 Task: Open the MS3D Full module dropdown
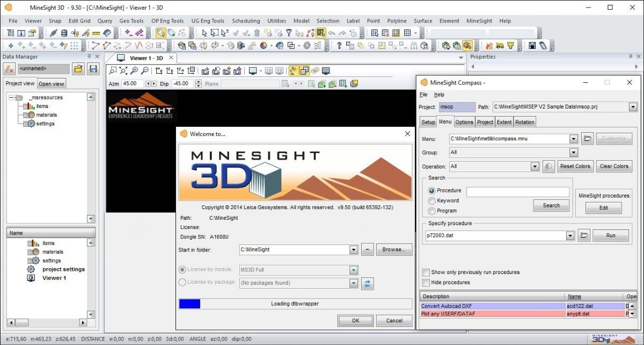coord(353,270)
